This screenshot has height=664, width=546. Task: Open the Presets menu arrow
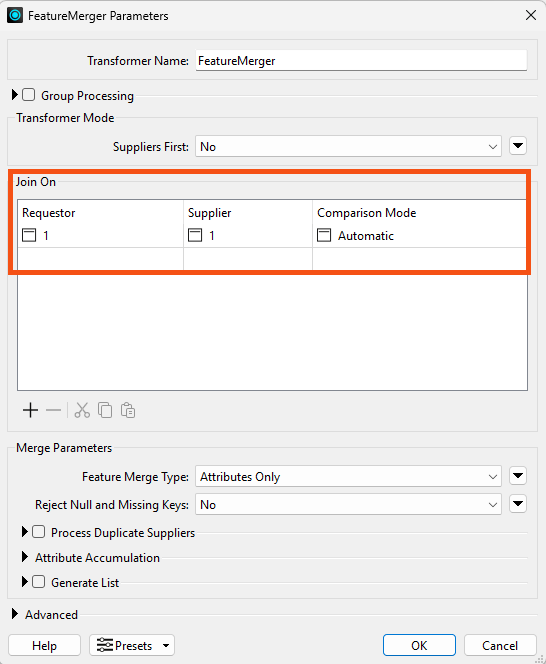coord(166,645)
